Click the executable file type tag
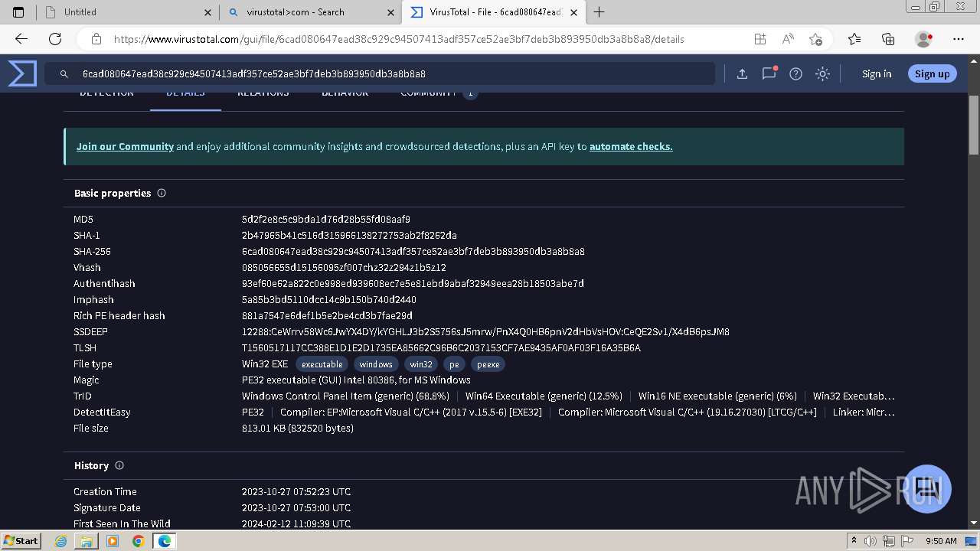980x551 pixels. point(322,364)
